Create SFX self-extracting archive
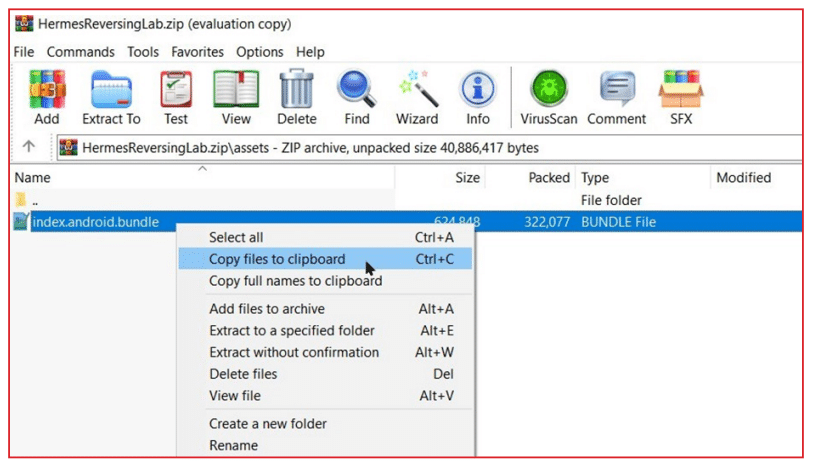813x465 pixels. point(681,97)
